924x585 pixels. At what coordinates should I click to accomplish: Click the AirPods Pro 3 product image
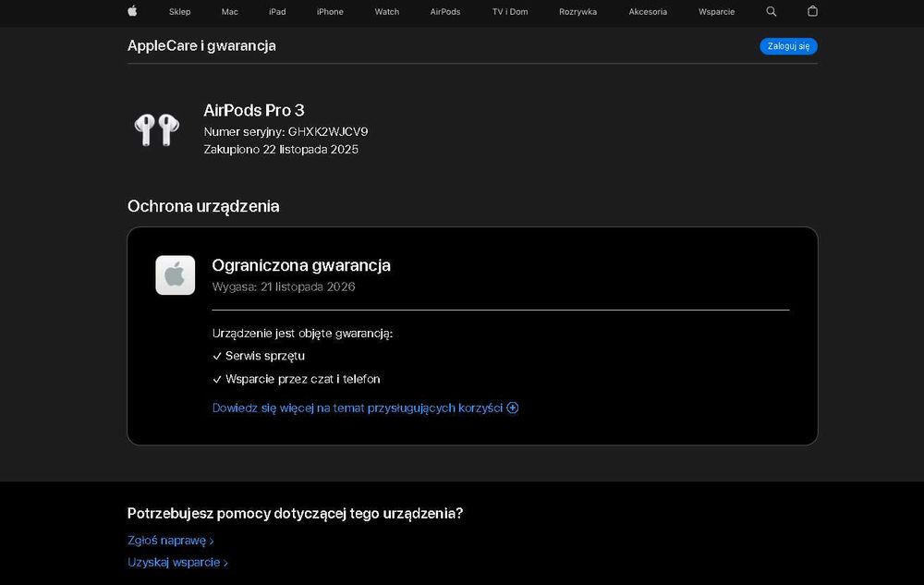click(157, 129)
